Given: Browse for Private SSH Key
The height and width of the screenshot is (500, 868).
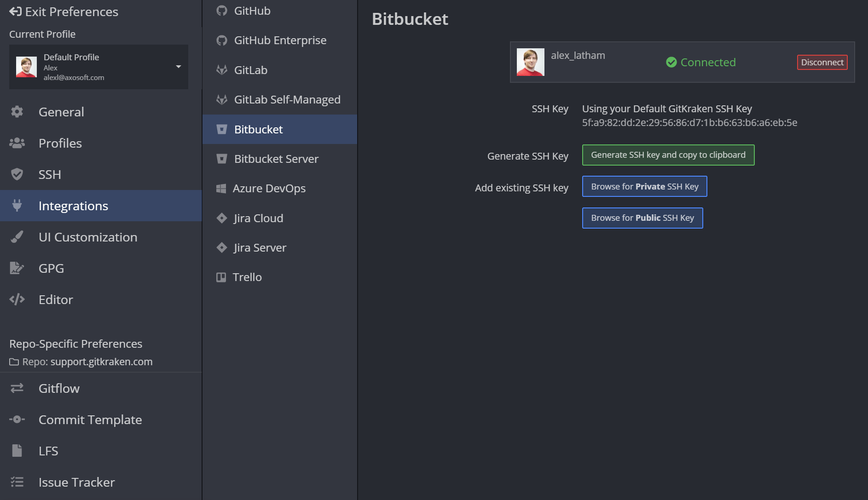Looking at the screenshot, I should (644, 186).
